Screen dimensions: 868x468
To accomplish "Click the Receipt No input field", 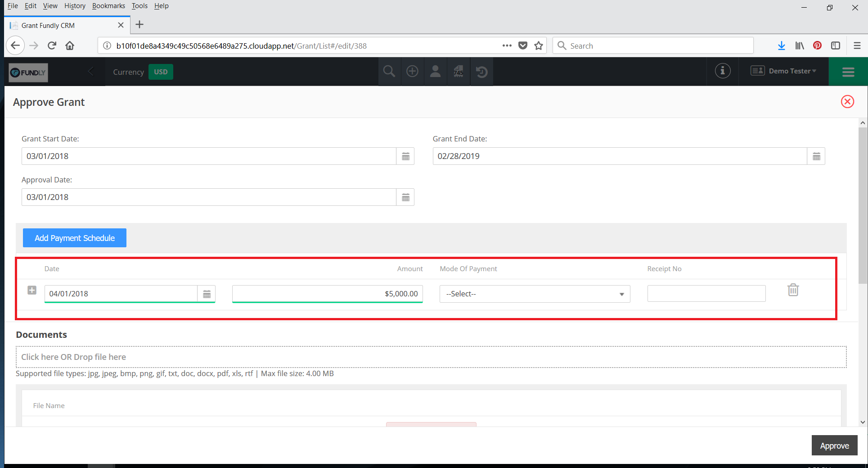I will (706, 294).
